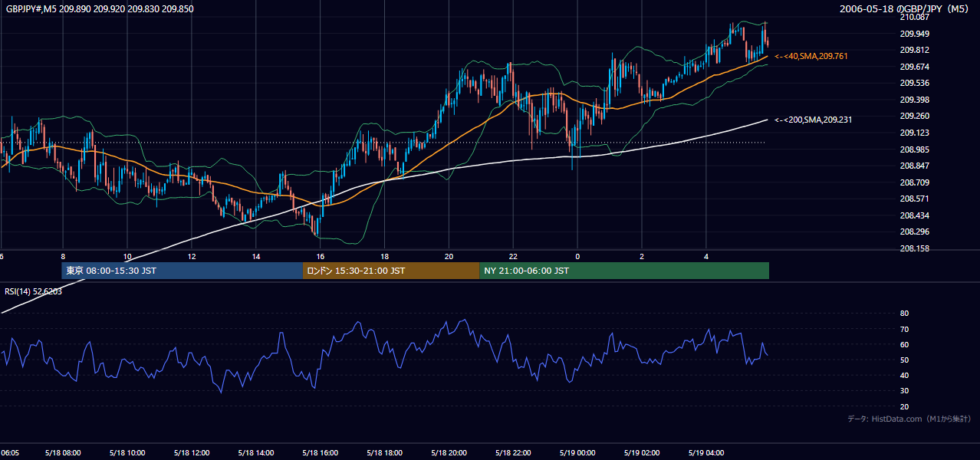Click the 5/19 02:00 time axis label
980x460 pixels.
[642, 452]
